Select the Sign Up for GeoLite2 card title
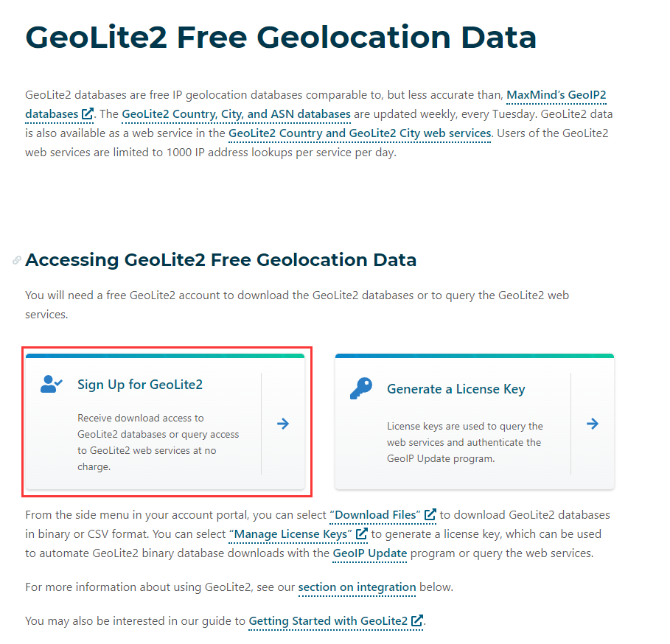The width and height of the screenshot is (670, 644). (139, 384)
